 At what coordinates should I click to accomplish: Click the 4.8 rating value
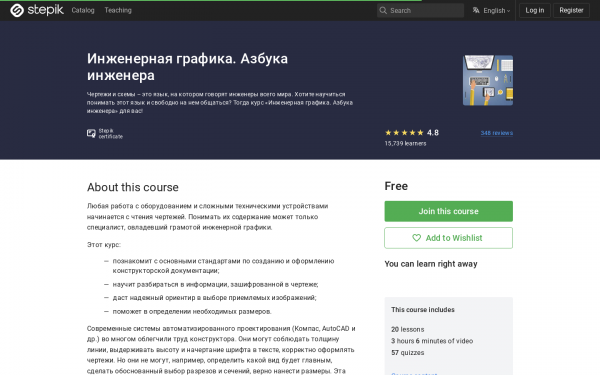[x=433, y=133]
